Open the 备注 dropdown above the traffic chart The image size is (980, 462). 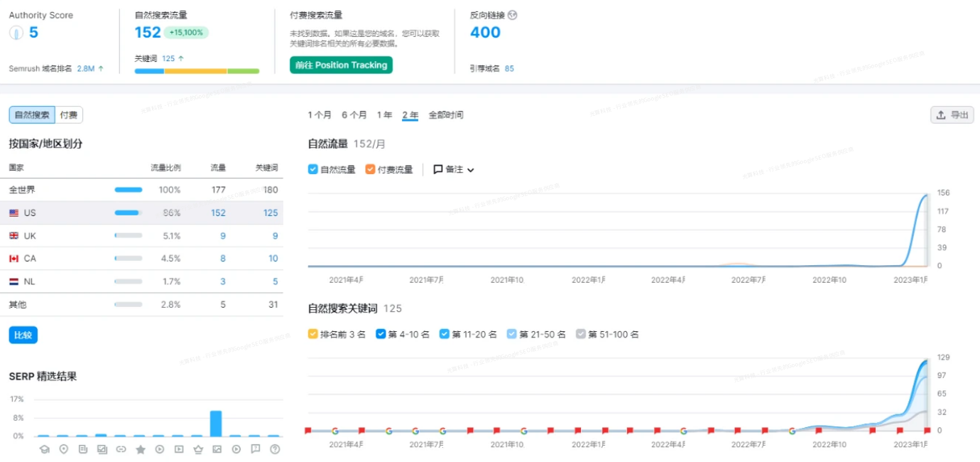(x=452, y=169)
